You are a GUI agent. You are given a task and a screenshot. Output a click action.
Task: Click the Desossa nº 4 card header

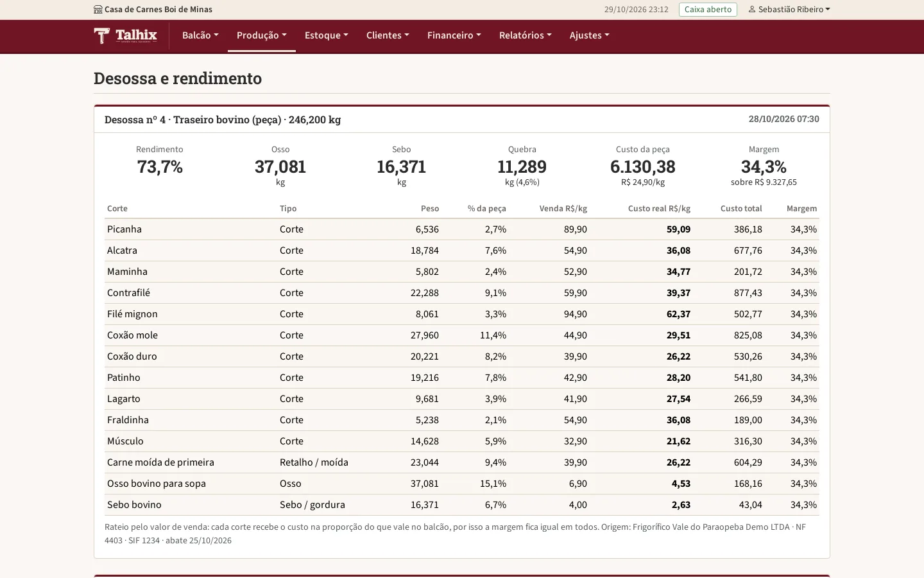462,119
